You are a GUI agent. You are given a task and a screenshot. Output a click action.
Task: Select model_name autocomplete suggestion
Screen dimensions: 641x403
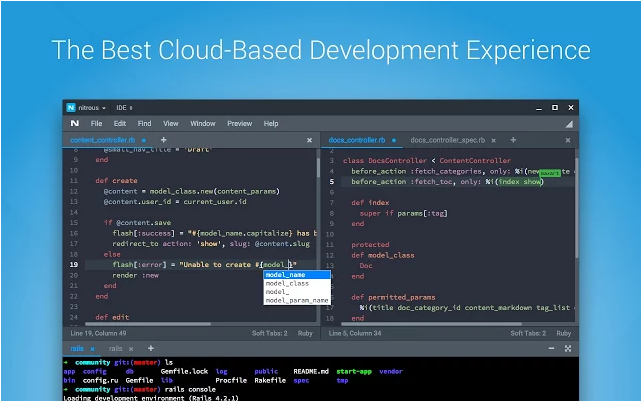(x=297, y=275)
